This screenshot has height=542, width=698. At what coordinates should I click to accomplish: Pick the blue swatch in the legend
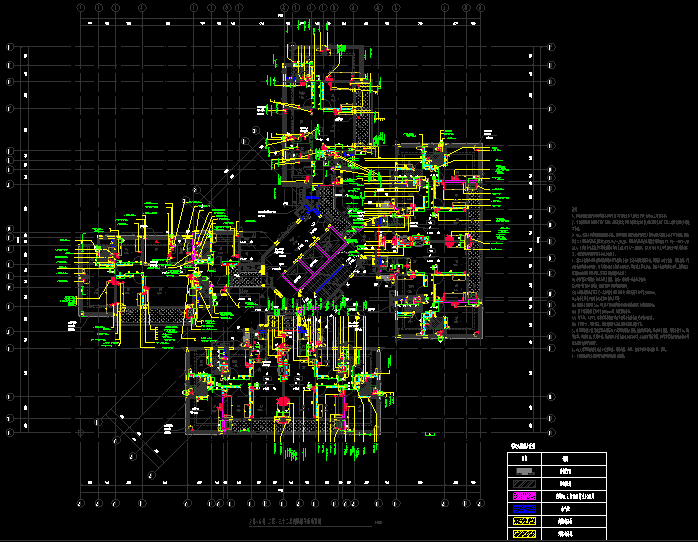click(525, 509)
